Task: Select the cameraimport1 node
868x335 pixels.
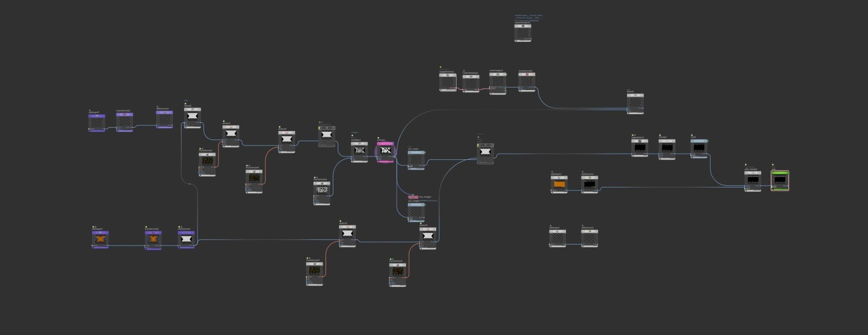Action: pos(523,33)
